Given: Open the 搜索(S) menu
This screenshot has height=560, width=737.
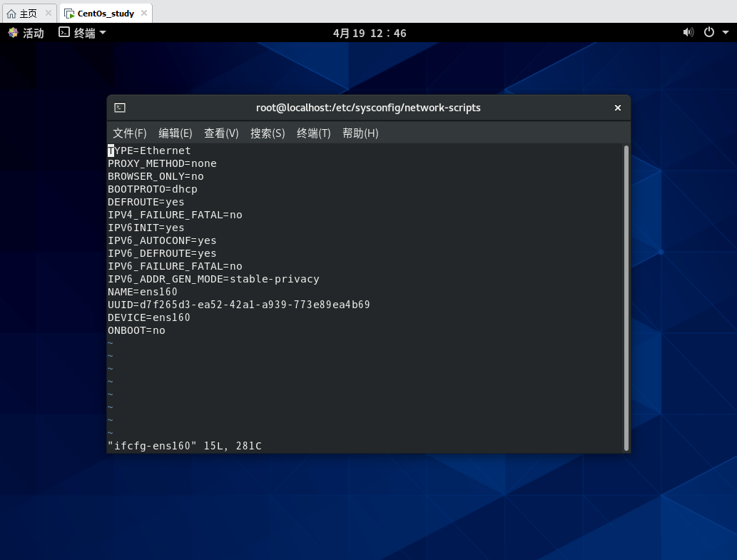Looking at the screenshot, I should coord(268,133).
